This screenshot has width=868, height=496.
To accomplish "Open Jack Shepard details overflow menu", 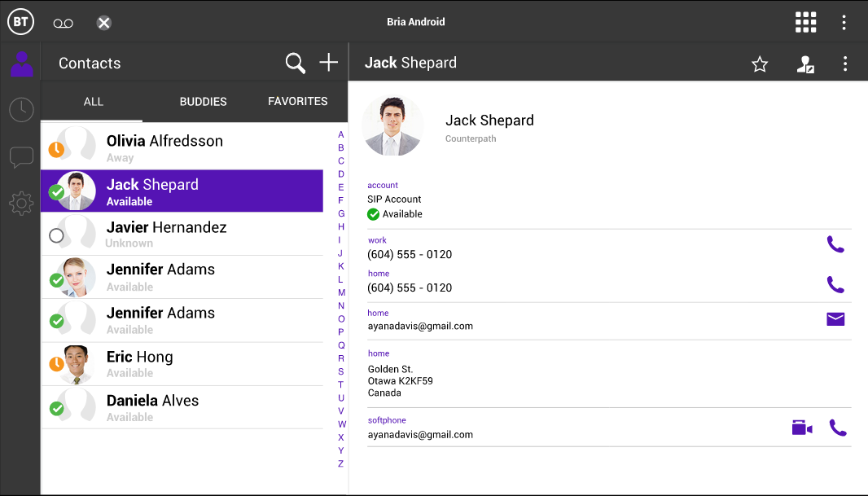I will 844,64.
